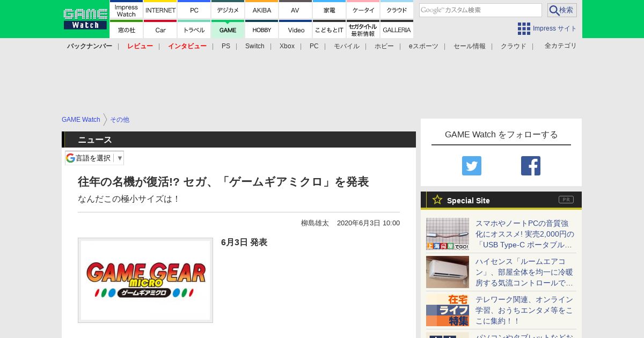Open the デジカメ Watch tab
The width and height of the screenshot is (644, 338).
(x=228, y=10)
